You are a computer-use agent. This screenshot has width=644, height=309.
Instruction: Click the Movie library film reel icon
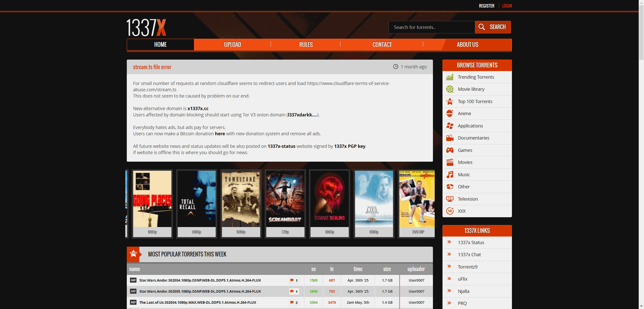click(450, 89)
